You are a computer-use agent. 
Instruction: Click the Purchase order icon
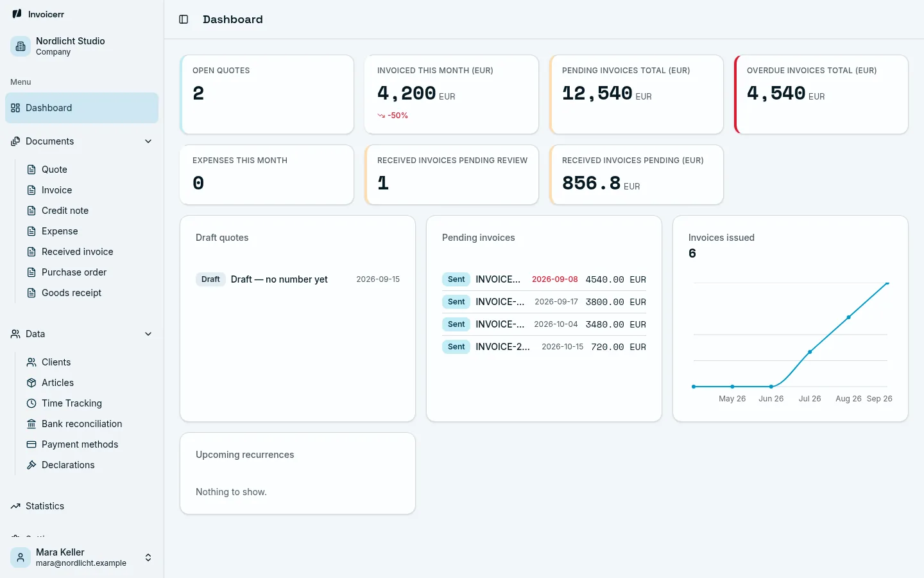(31, 272)
